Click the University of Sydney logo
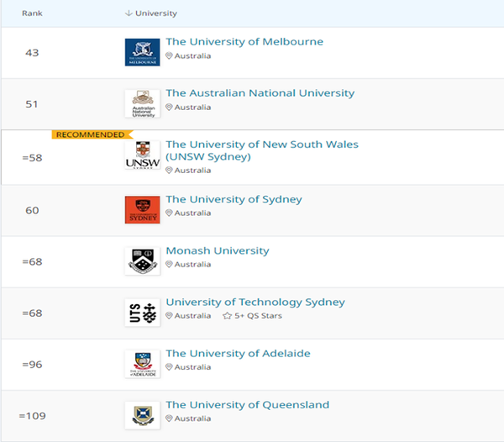This screenshot has width=504, height=442. point(141,209)
